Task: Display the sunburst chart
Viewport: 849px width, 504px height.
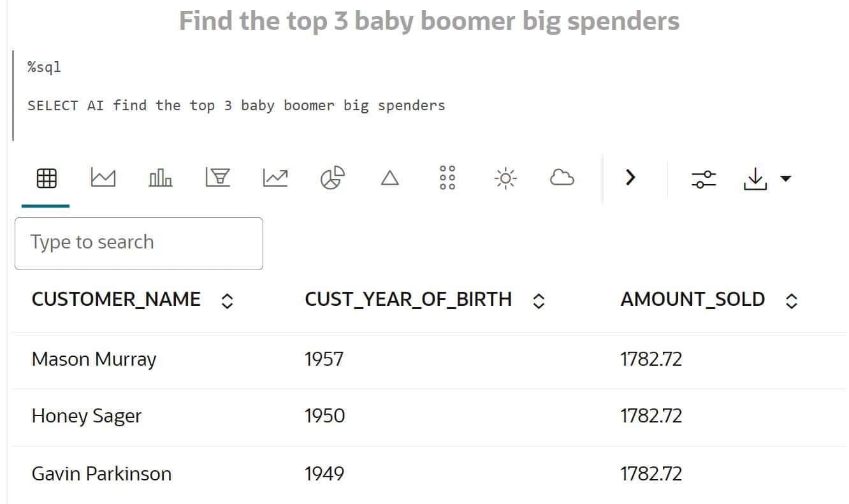Action: click(x=504, y=178)
